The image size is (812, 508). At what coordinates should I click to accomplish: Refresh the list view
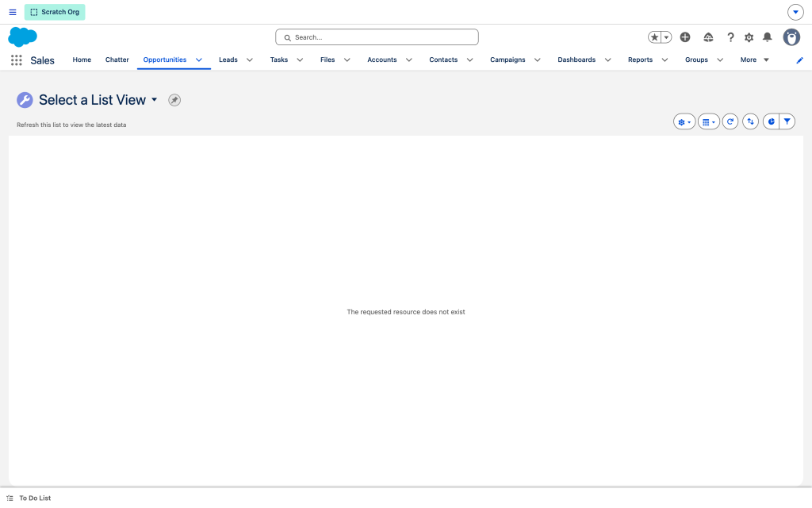[730, 121]
